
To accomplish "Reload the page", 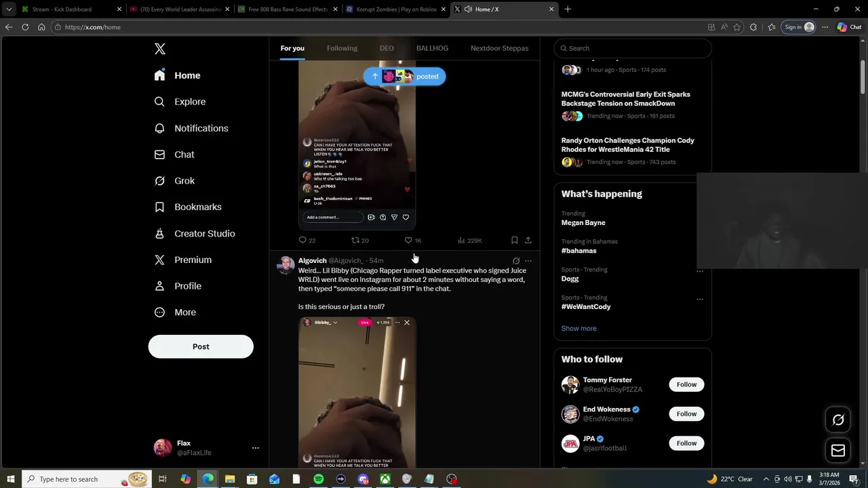I will pyautogui.click(x=25, y=27).
